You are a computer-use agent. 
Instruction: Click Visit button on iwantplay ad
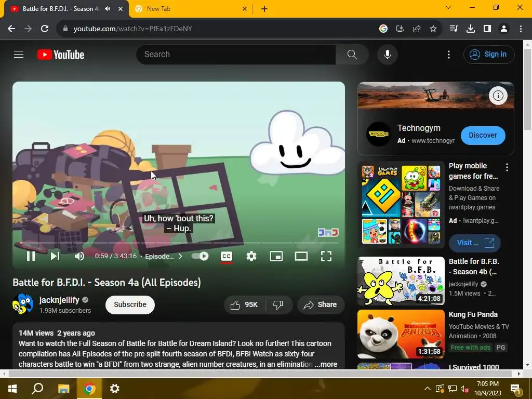pos(475,243)
